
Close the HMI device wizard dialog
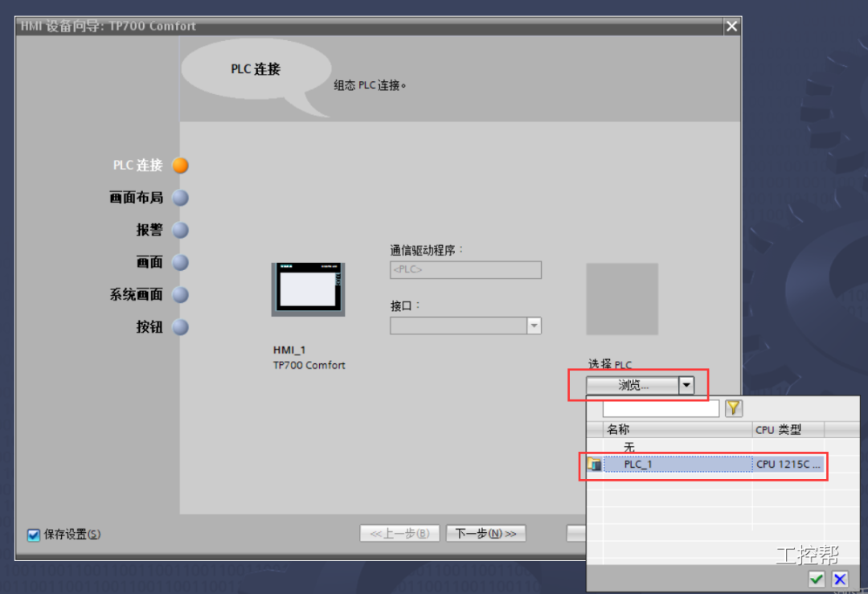pos(732,26)
